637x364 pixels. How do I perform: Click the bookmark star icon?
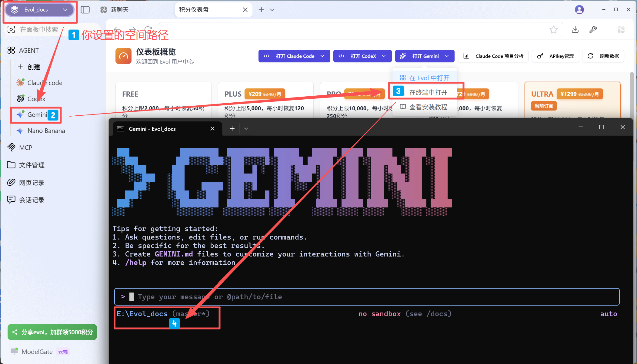(x=553, y=30)
